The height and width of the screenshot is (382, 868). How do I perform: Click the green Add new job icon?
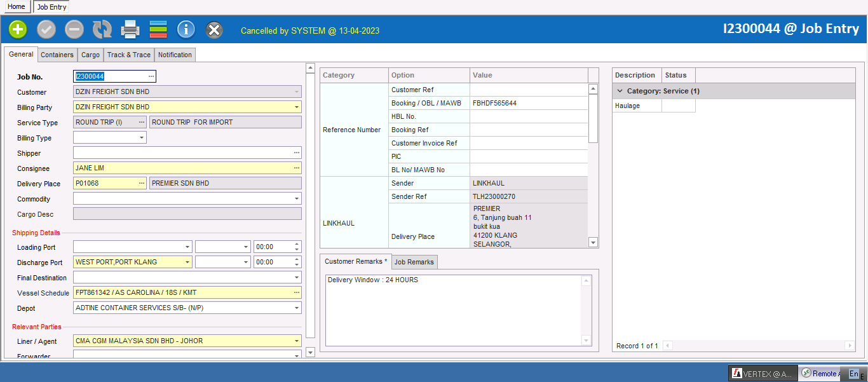[x=18, y=29]
